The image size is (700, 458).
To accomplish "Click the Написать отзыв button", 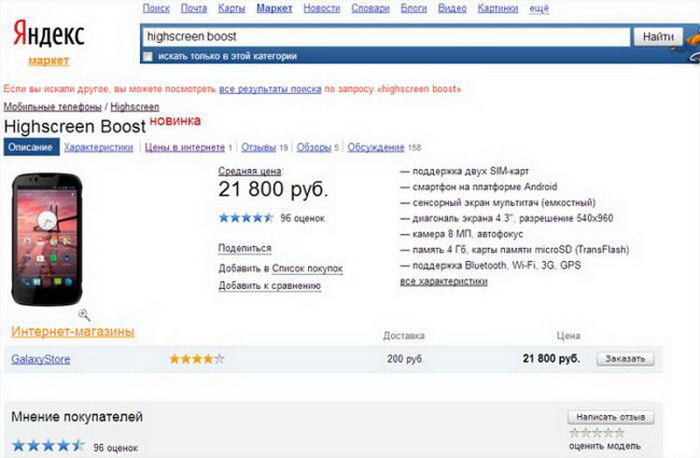I will (x=610, y=416).
